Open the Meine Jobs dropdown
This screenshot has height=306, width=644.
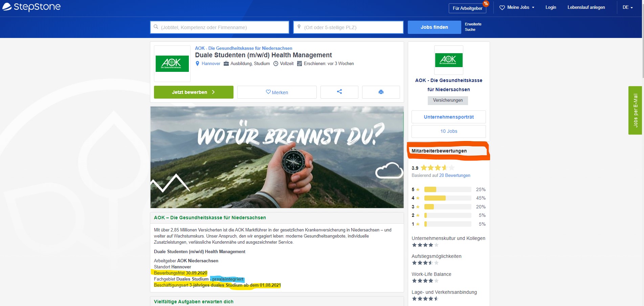tap(517, 7)
